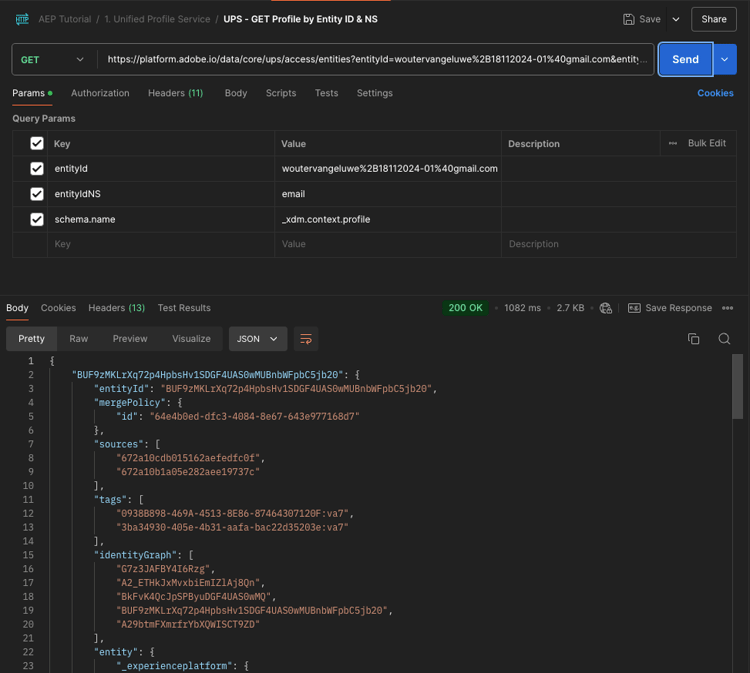Screen dimensions: 750x673
Task: Click the AEP Tutorial breadcrumb
Action: pyautogui.click(x=65, y=19)
